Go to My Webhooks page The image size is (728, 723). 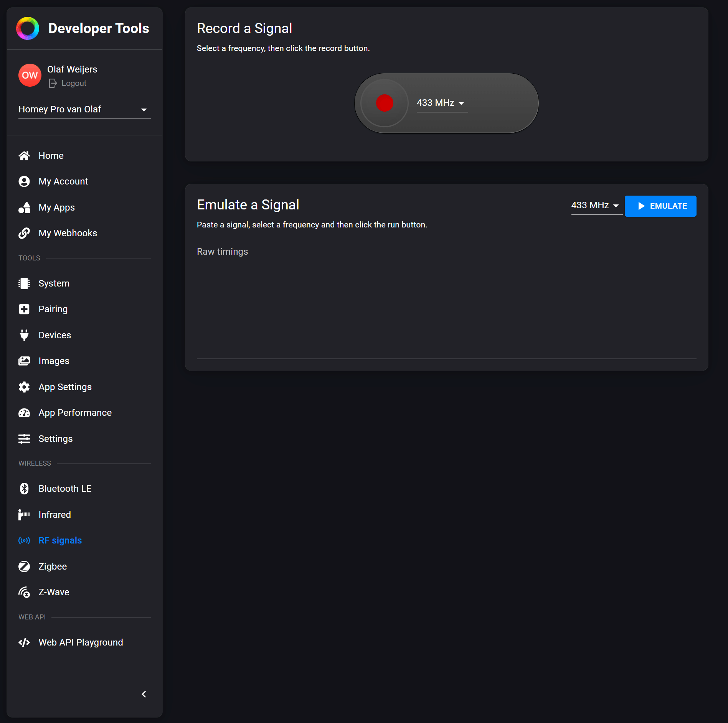coord(68,233)
